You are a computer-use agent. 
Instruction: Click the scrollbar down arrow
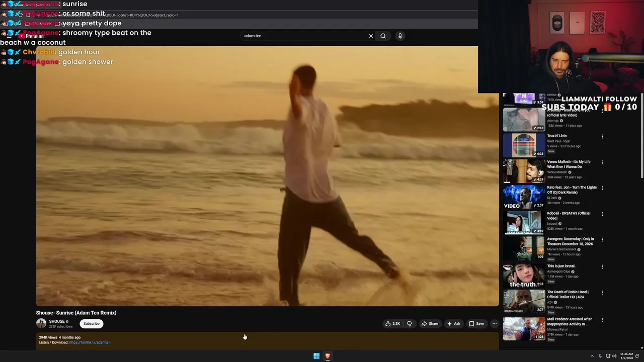point(641,347)
